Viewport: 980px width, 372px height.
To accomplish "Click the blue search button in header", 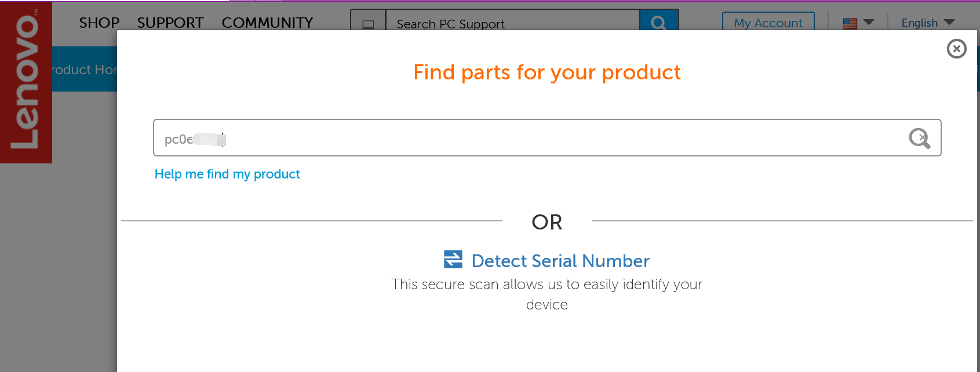I will click(x=659, y=22).
